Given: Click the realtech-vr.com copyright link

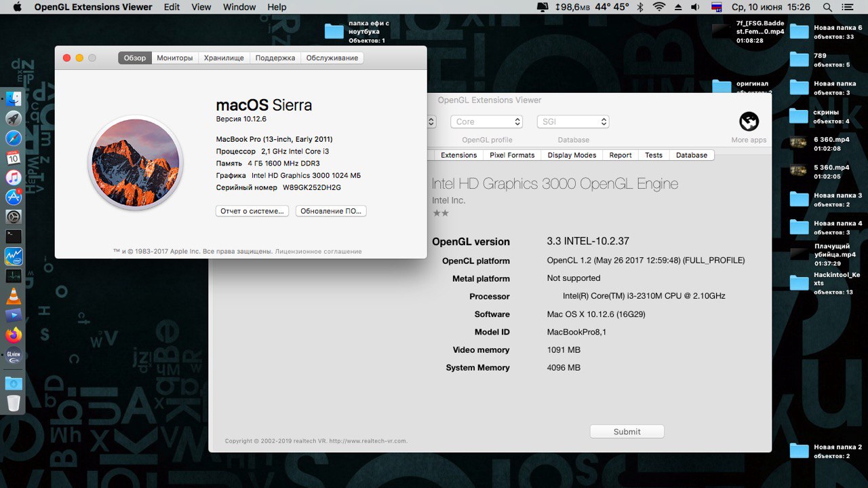Looking at the screenshot, I should click(368, 440).
